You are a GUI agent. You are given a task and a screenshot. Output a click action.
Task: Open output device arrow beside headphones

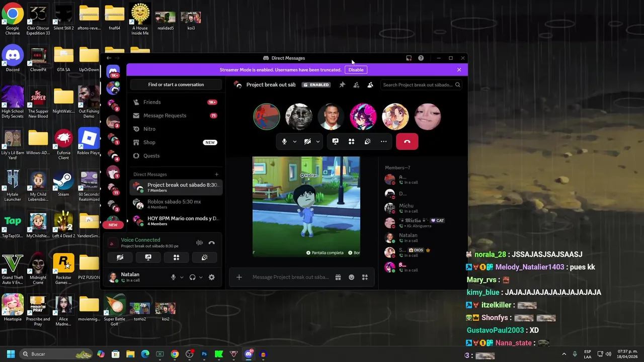click(201, 277)
